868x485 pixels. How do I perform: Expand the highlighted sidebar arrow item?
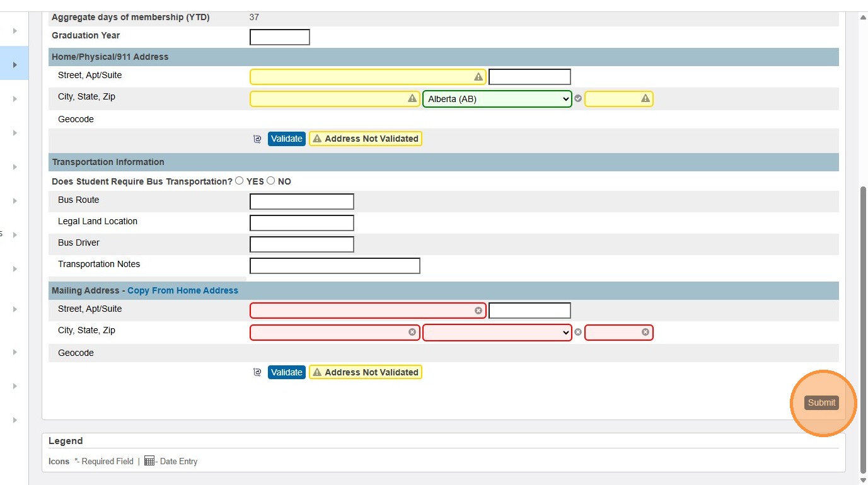coord(14,65)
